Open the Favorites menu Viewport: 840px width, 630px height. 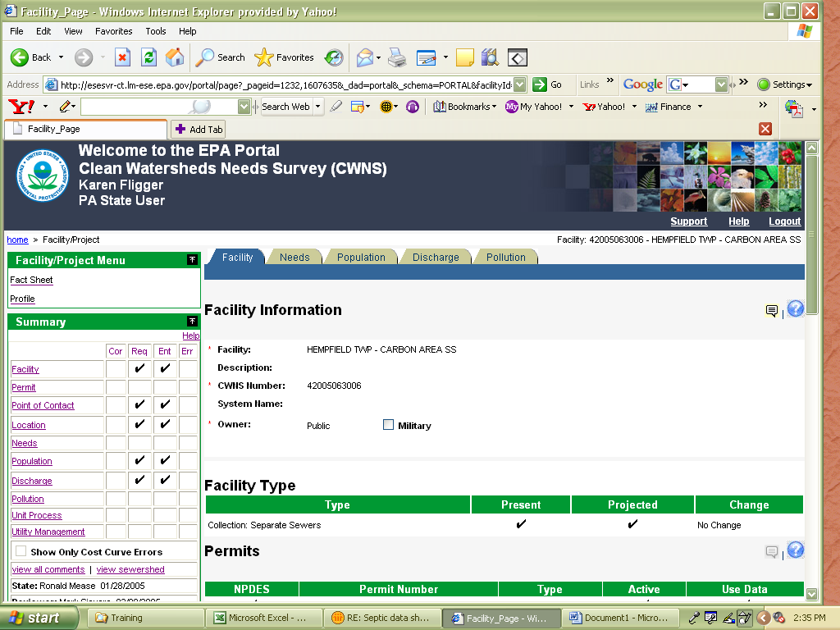(113, 31)
